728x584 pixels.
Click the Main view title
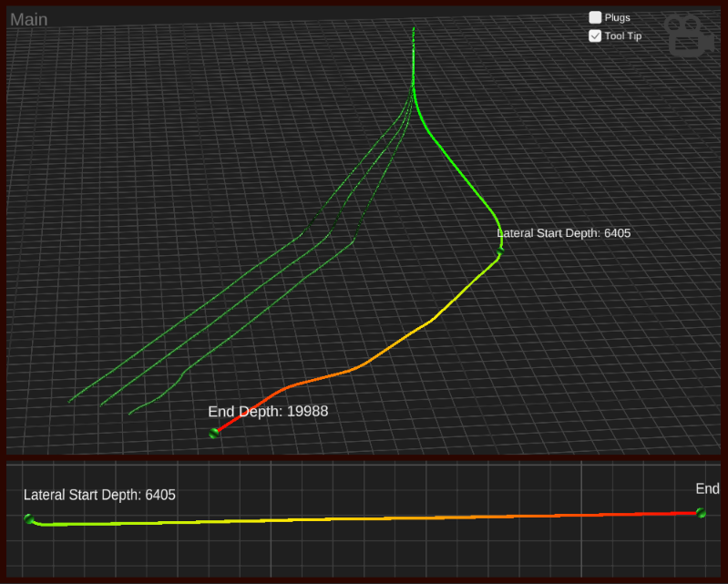[29, 19]
